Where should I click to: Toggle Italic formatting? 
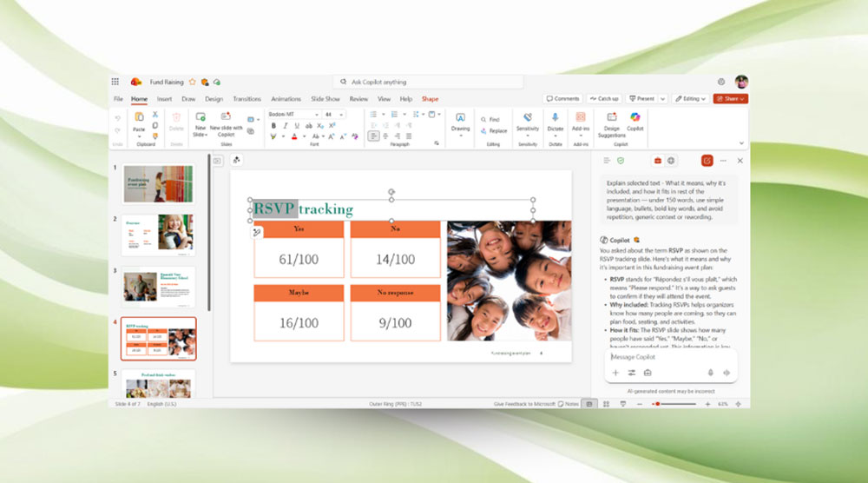[x=285, y=126]
